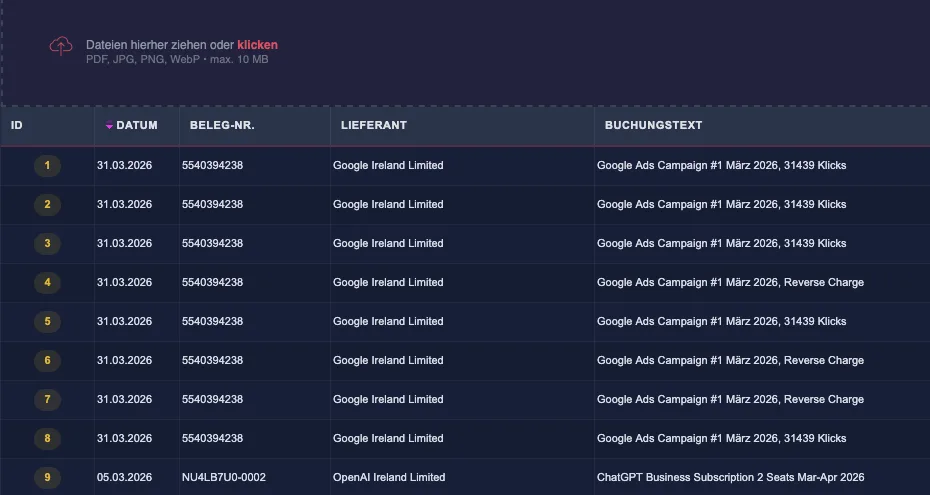The width and height of the screenshot is (930, 495).
Task: Click the cloud upload icon
Action: 61,46
